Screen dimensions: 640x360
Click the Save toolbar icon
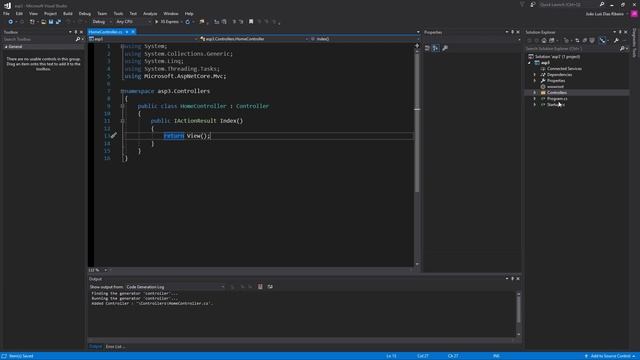point(51,22)
